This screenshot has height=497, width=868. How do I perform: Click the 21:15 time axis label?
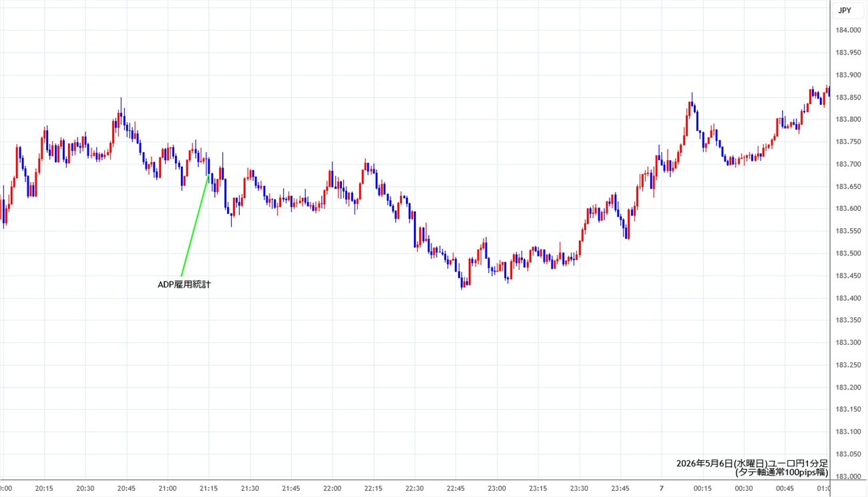[x=209, y=488]
